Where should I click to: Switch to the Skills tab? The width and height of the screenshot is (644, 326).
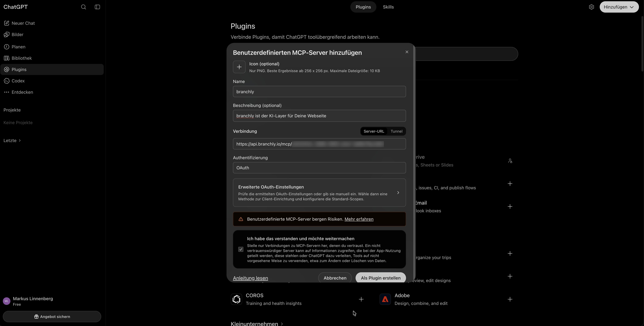388,7
